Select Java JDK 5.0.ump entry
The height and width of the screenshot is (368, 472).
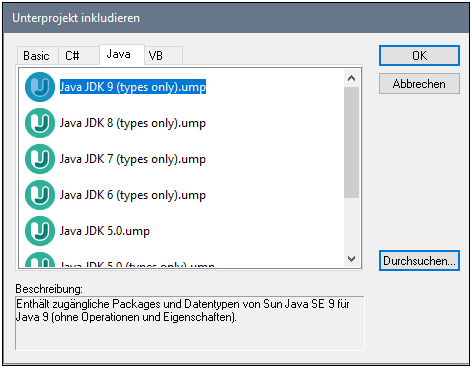(105, 231)
